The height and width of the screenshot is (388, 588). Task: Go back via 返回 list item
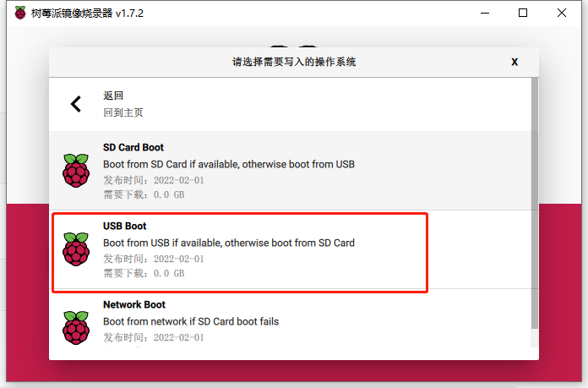coord(290,104)
